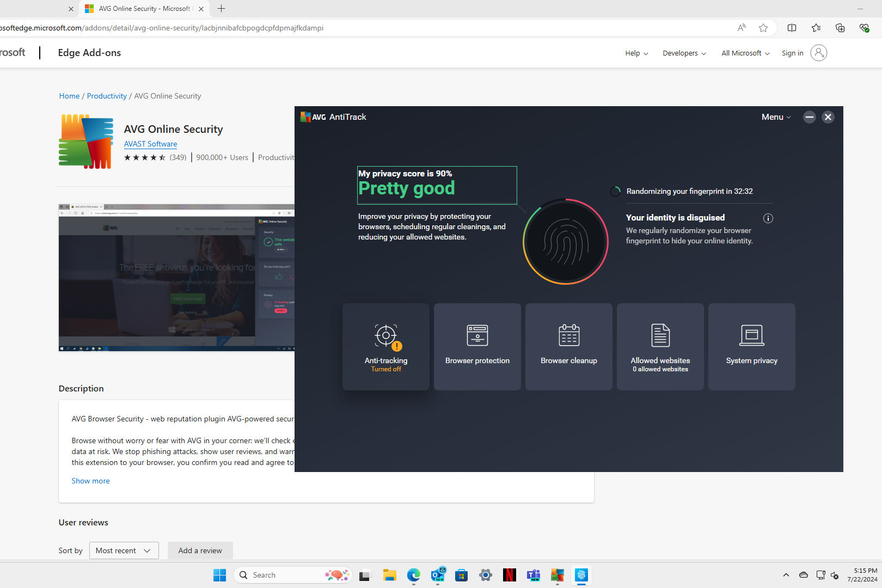Image resolution: width=882 pixels, height=588 pixels.
Task: Close the first browser tab on the left
Action: coord(71,9)
